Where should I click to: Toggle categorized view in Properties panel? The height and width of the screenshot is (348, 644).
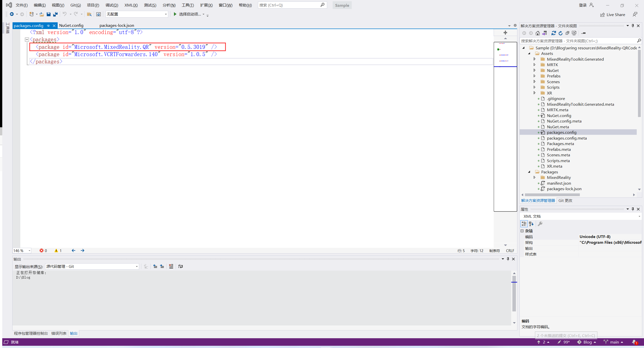pos(524,224)
